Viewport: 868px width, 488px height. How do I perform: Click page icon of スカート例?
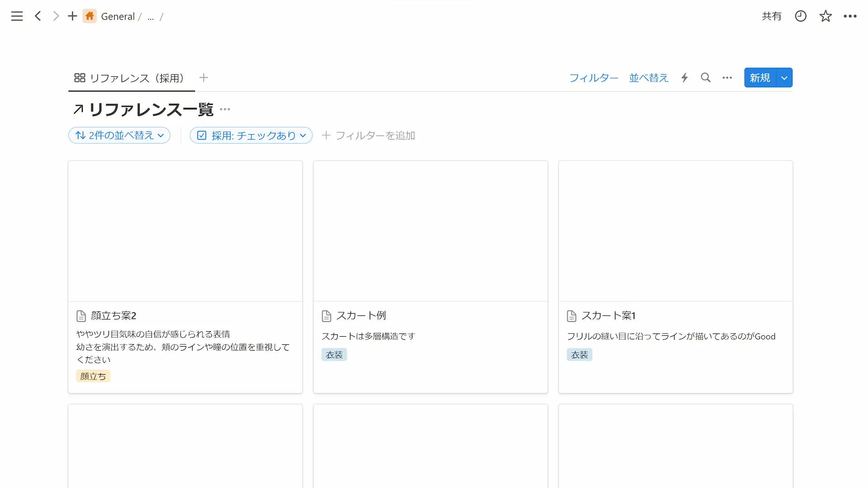(x=326, y=316)
